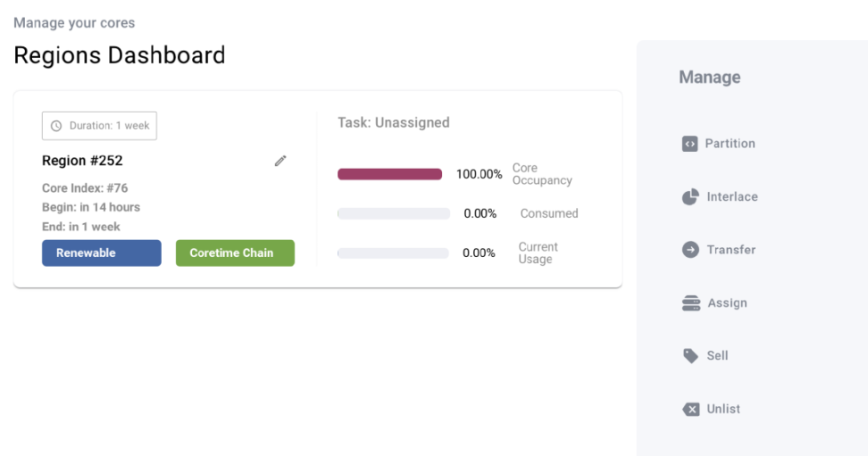Image resolution: width=868 pixels, height=456 pixels.
Task: Edit Region #252 name with pencil icon
Action: pyautogui.click(x=280, y=161)
